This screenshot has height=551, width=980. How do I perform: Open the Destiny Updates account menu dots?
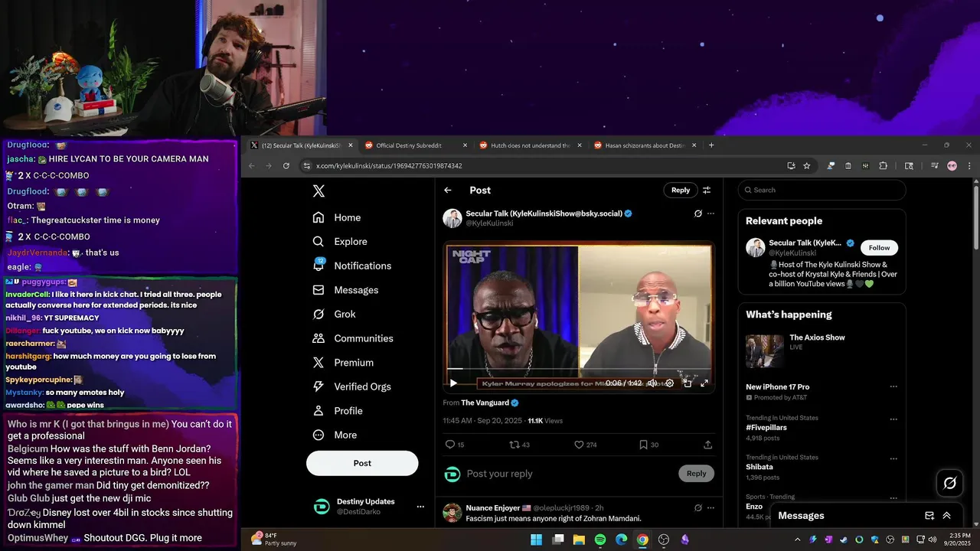pos(420,507)
